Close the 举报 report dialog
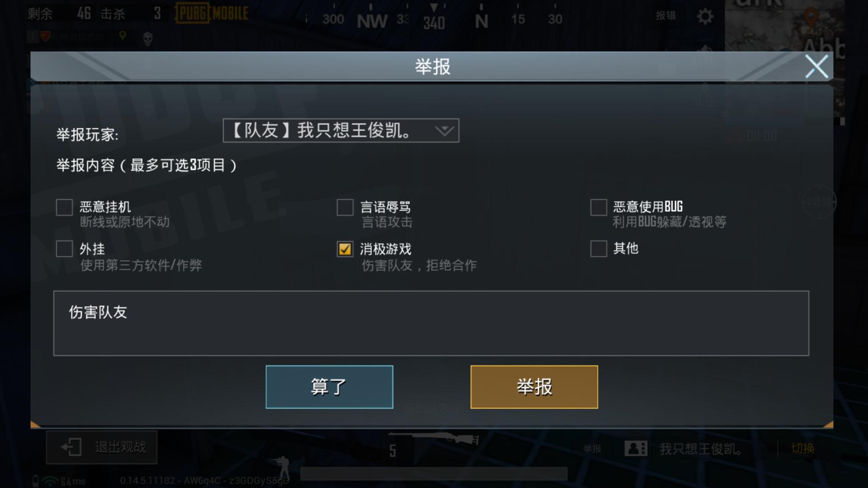The image size is (868, 488). click(816, 66)
